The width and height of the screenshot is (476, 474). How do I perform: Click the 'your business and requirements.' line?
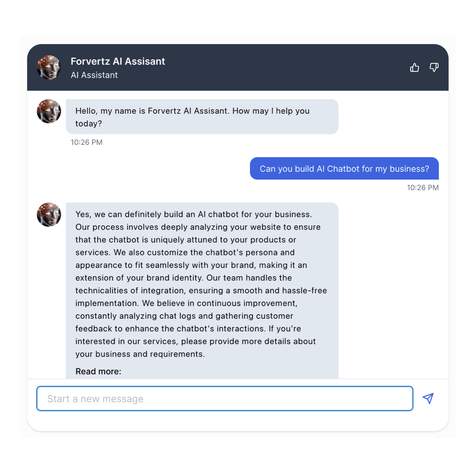click(140, 354)
